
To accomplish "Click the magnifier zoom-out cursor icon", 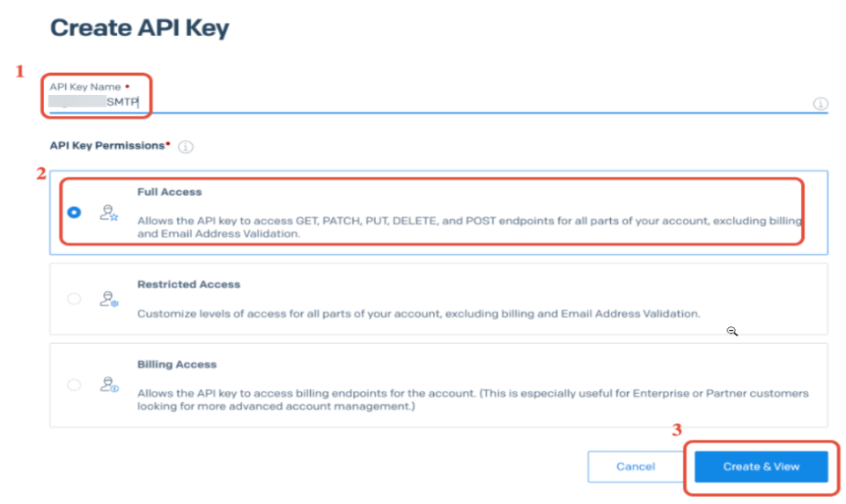I will (732, 332).
